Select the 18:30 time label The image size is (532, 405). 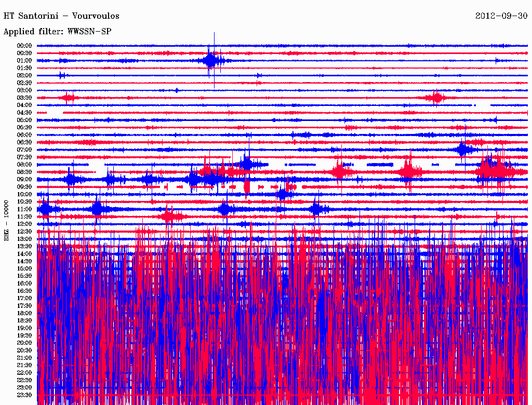[x=24, y=320]
